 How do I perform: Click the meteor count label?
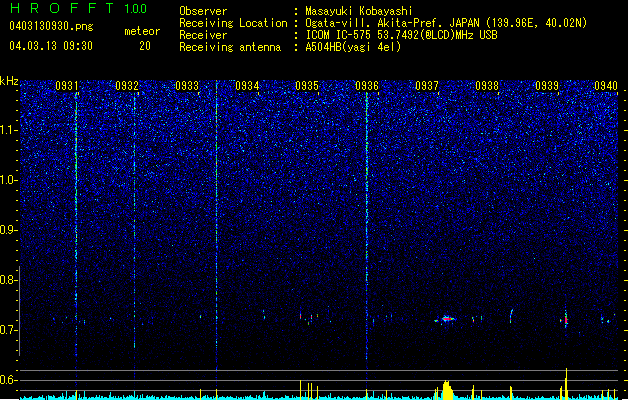point(142,31)
